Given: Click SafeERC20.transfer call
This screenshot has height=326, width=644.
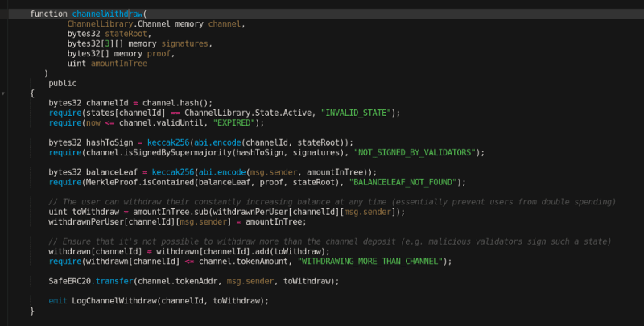Looking at the screenshot, I should pos(91,281).
